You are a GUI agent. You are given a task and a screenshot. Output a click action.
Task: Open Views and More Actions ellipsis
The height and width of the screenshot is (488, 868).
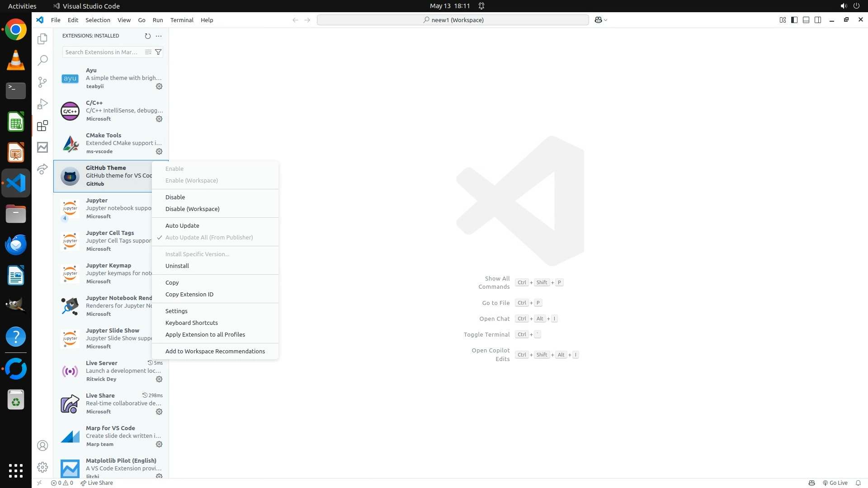coord(159,36)
